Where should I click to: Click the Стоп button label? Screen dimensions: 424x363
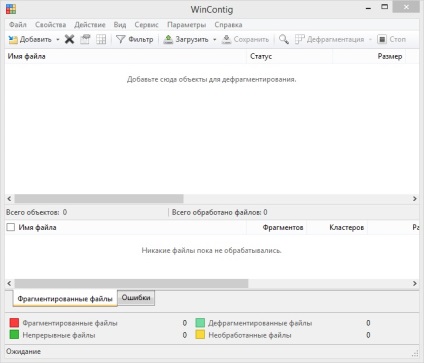pos(398,39)
